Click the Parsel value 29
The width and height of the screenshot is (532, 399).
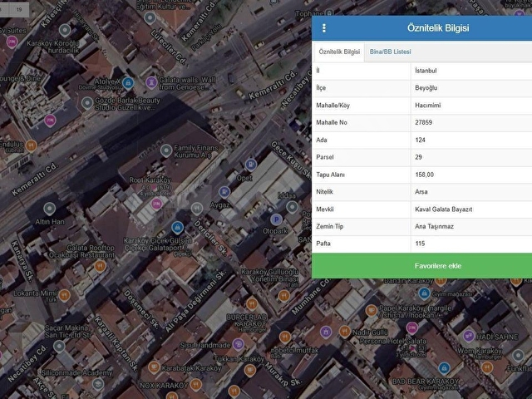tap(418, 157)
